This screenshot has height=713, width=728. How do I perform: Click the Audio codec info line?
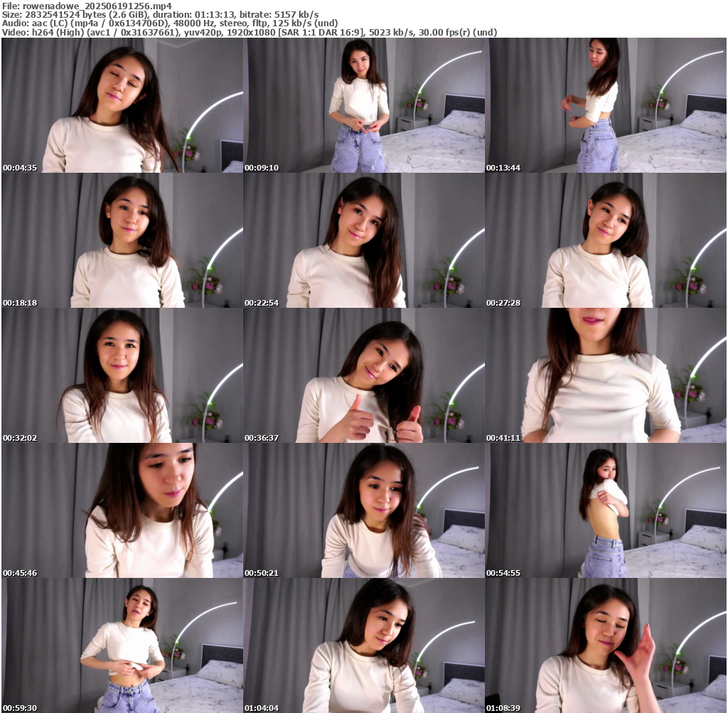click(169, 23)
